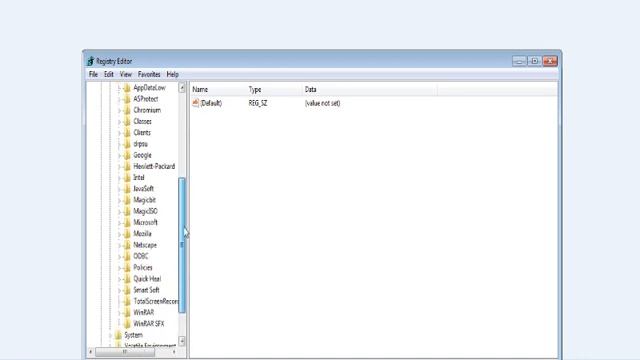Open the Favorites menu
640x360 pixels.
click(149, 74)
